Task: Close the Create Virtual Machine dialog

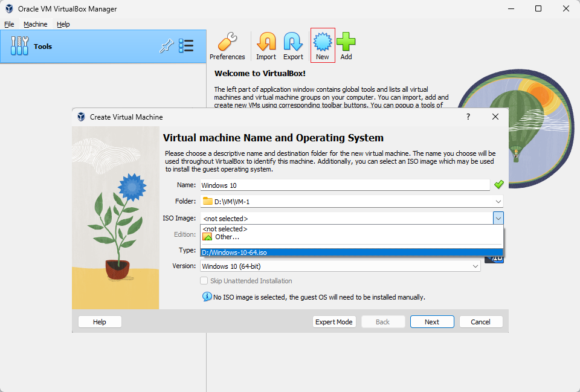Action: point(495,117)
